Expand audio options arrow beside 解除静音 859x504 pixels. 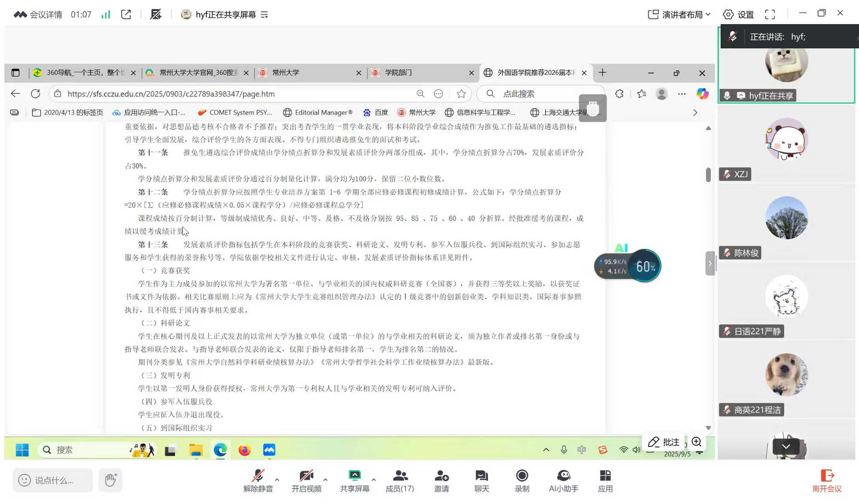[x=277, y=479]
